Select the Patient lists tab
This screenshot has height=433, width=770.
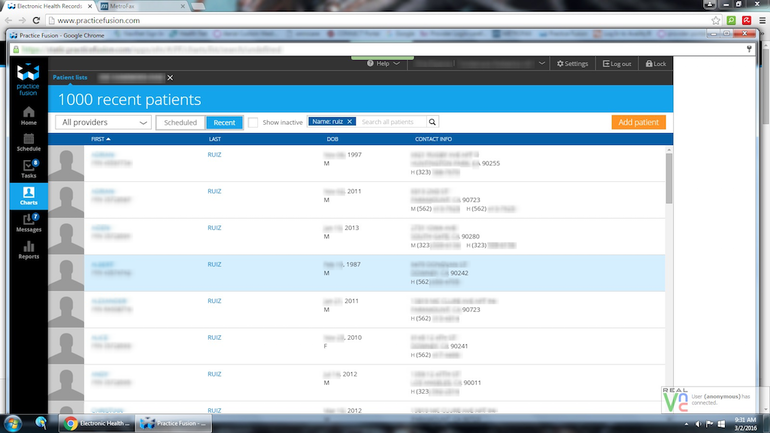coord(70,77)
